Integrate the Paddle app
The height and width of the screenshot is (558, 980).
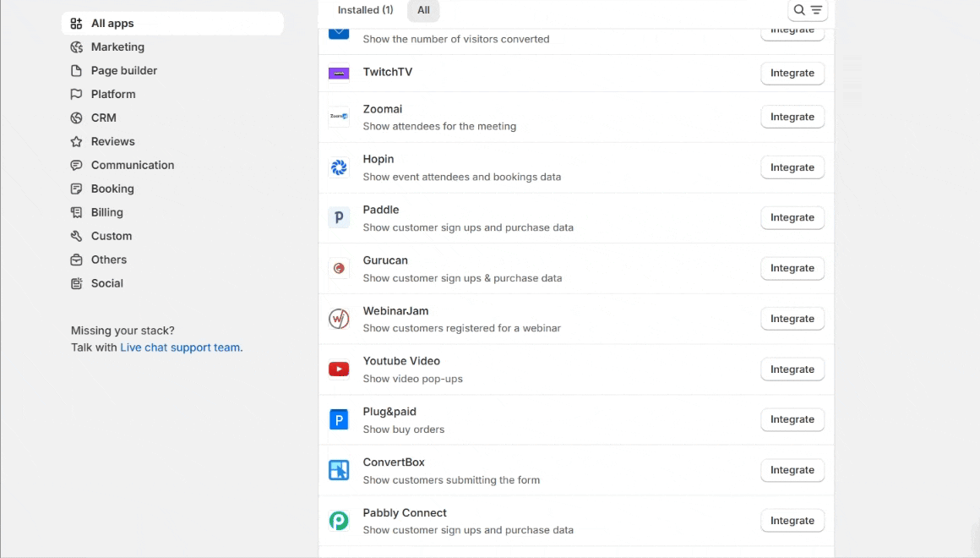[x=792, y=217]
